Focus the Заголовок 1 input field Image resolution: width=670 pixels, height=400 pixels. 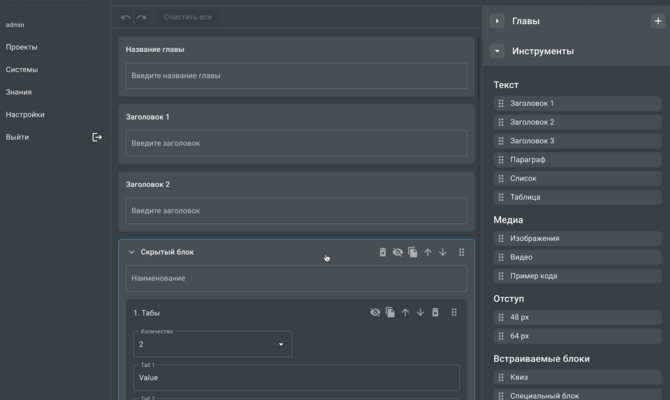[297, 143]
